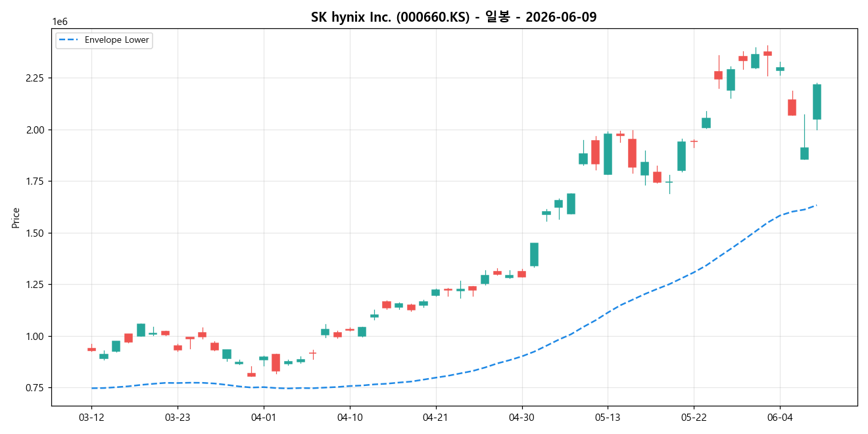This screenshot has width=868, height=434.
Task: Click the 05-13 date tick label
Action: pyautogui.click(x=608, y=417)
